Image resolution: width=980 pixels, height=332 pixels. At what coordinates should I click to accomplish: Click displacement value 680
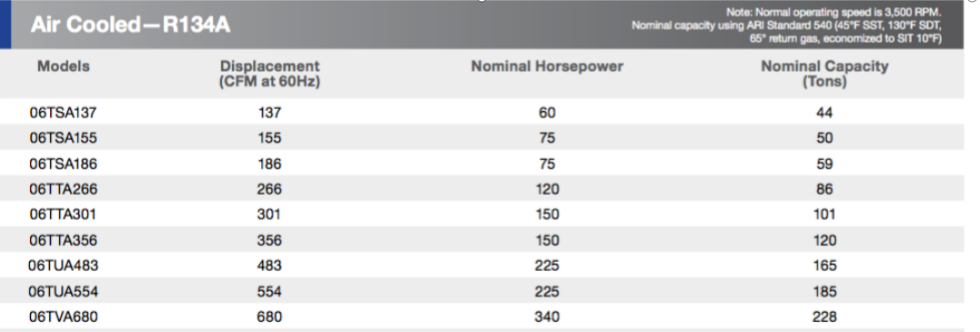(x=269, y=317)
